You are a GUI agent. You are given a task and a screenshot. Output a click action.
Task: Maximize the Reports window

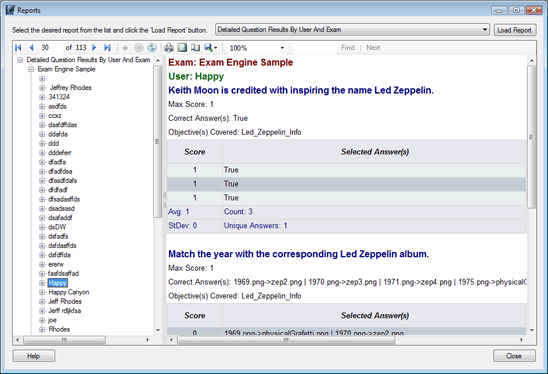(516, 10)
